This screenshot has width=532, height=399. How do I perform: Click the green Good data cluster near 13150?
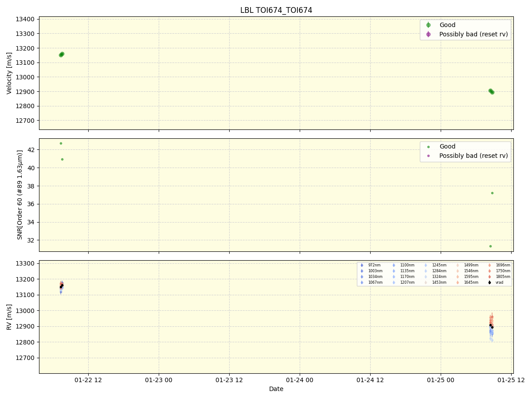point(61,55)
